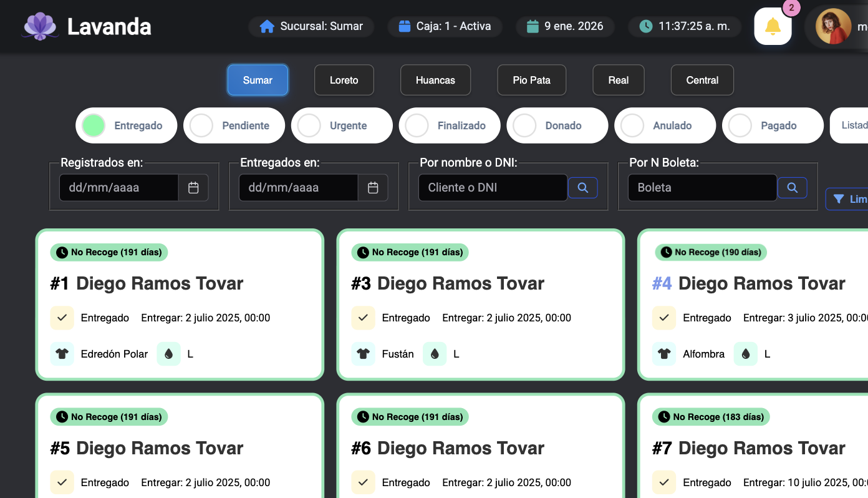868x498 pixels.
Task: Click the droplet icon on the Fustán order
Action: (435, 354)
